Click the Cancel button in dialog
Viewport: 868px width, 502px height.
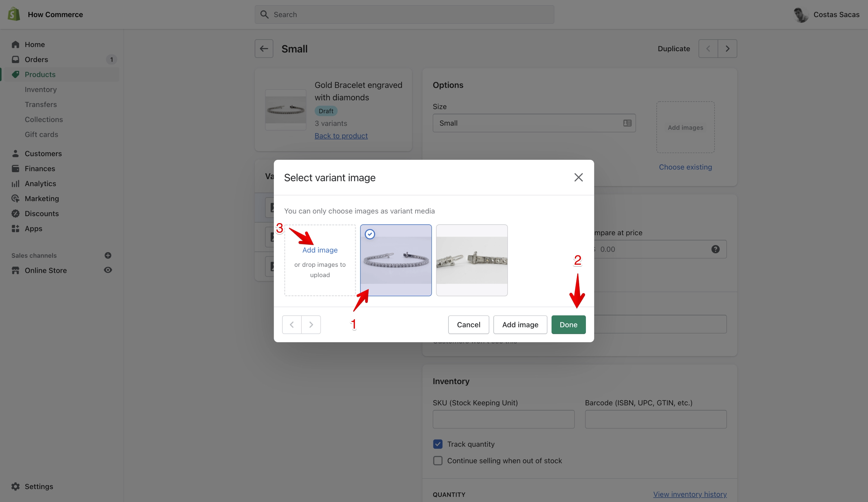point(468,324)
